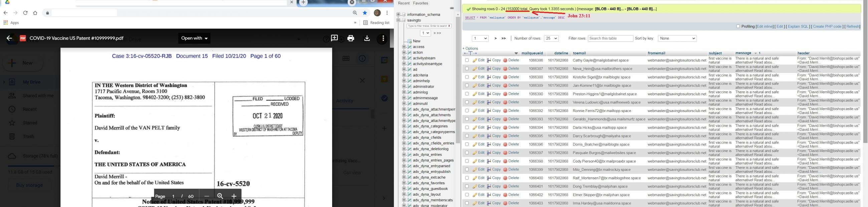Switch to the Favorites tab
The width and height of the screenshot is (868, 207).
pyautogui.click(x=421, y=3)
